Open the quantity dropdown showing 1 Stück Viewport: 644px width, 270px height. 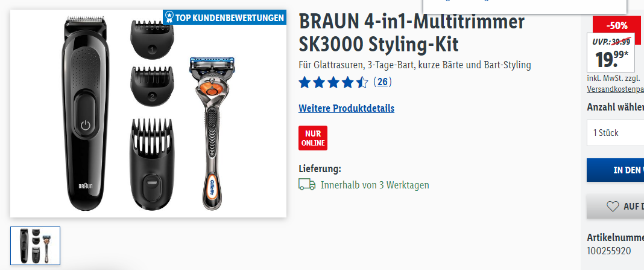[x=615, y=133]
